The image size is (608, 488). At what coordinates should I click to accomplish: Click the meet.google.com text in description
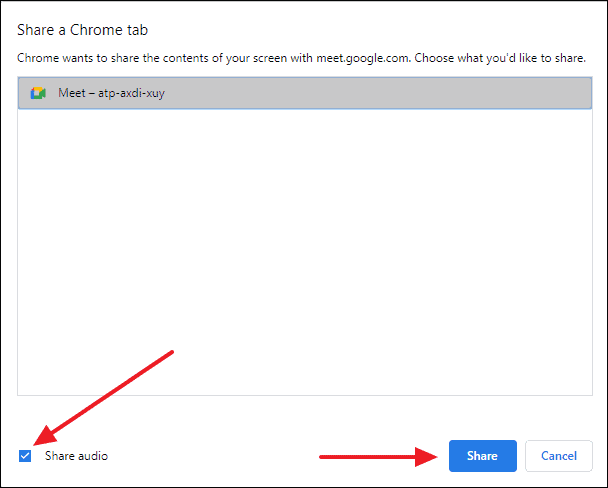click(363, 58)
